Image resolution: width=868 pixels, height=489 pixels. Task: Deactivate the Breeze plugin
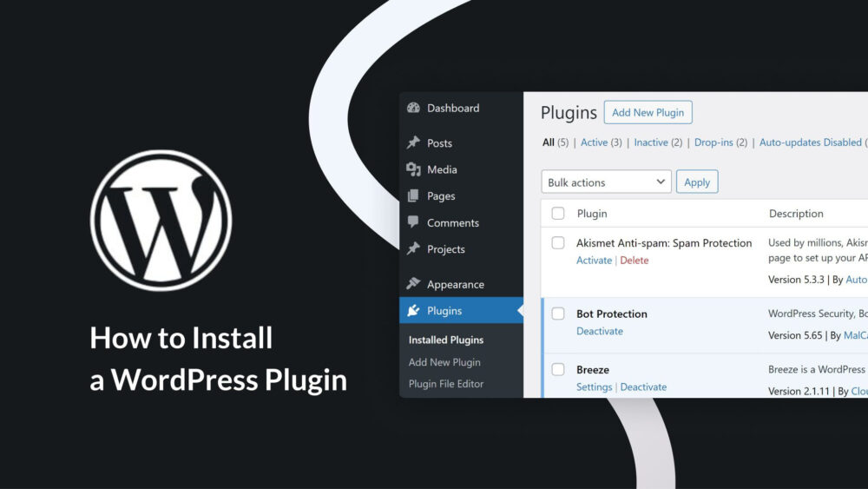point(643,387)
